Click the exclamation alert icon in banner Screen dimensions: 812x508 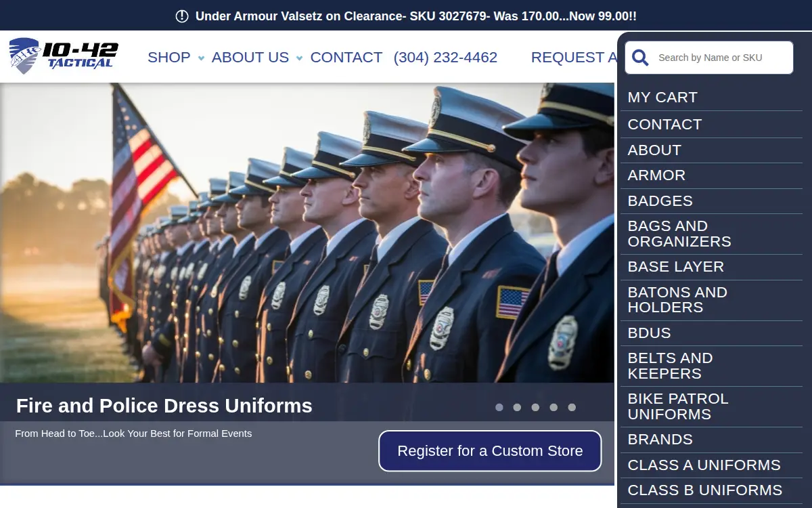[182, 16]
